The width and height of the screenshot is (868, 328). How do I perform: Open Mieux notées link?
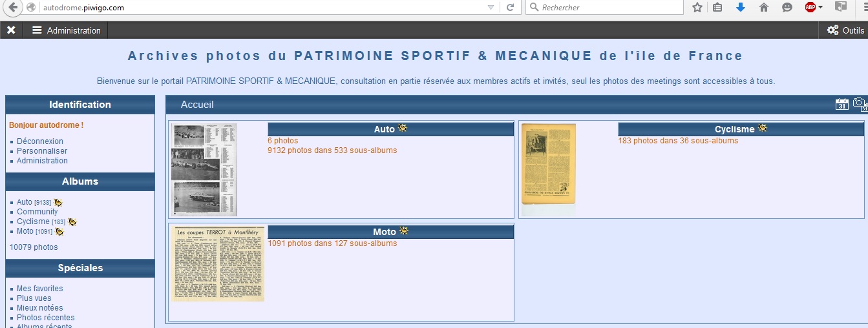pyautogui.click(x=40, y=308)
